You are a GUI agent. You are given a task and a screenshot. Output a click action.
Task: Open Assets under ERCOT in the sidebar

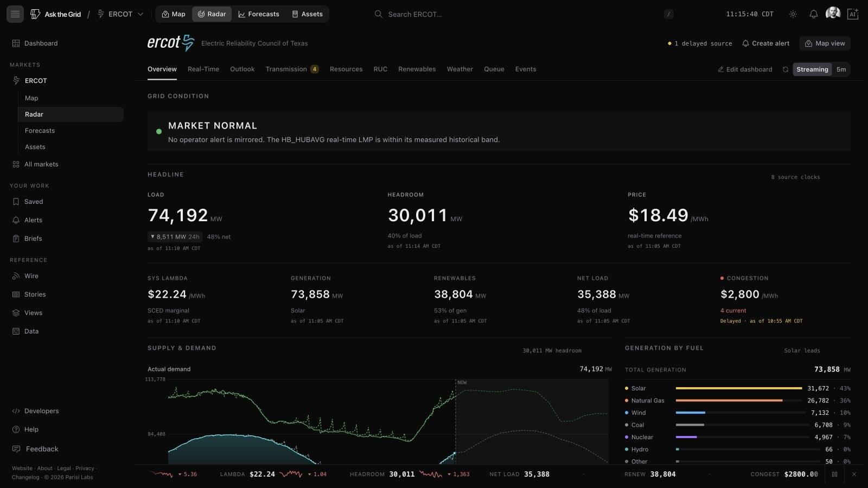(35, 147)
